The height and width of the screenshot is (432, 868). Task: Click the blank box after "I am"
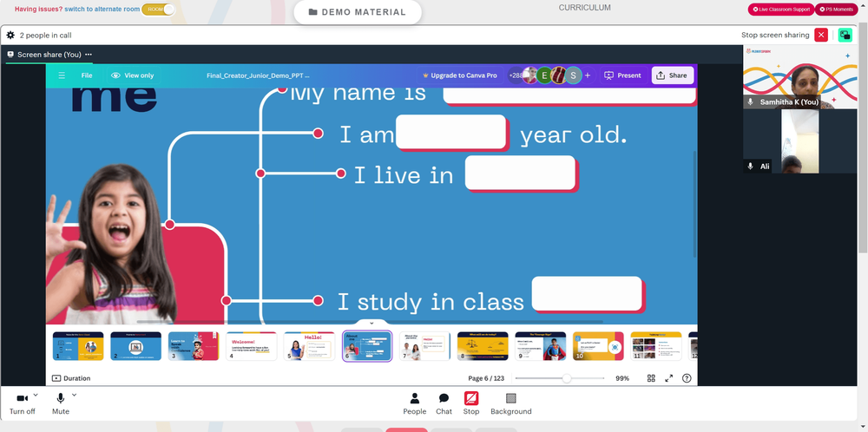click(x=451, y=133)
